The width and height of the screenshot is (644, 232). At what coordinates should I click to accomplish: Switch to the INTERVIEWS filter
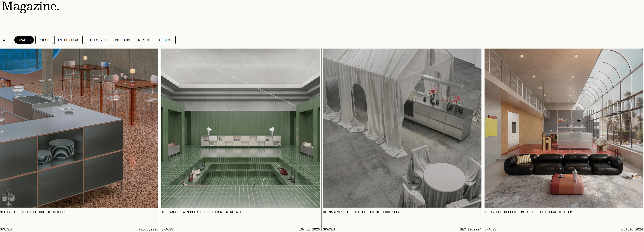pyautogui.click(x=68, y=40)
